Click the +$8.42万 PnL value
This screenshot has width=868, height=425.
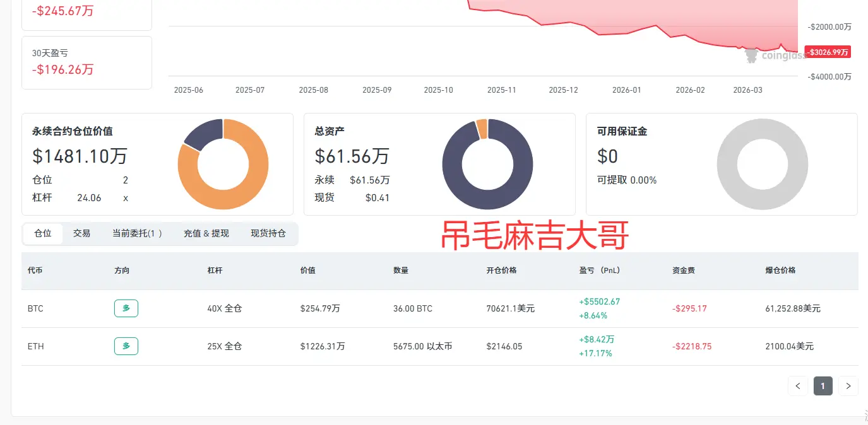[597, 339]
